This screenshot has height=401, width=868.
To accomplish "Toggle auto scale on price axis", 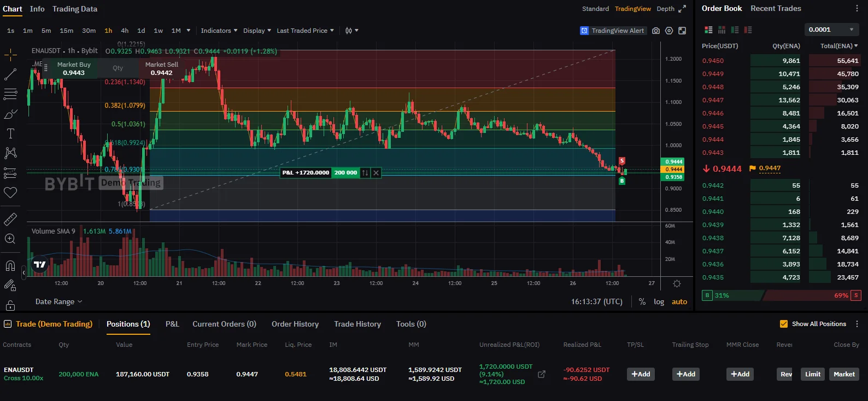I will tap(679, 301).
